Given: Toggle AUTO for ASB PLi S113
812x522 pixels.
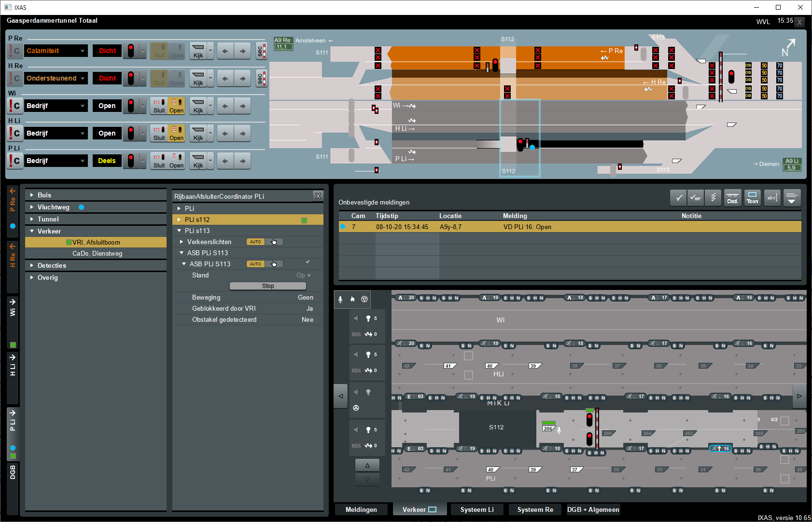Looking at the screenshot, I should (255, 264).
